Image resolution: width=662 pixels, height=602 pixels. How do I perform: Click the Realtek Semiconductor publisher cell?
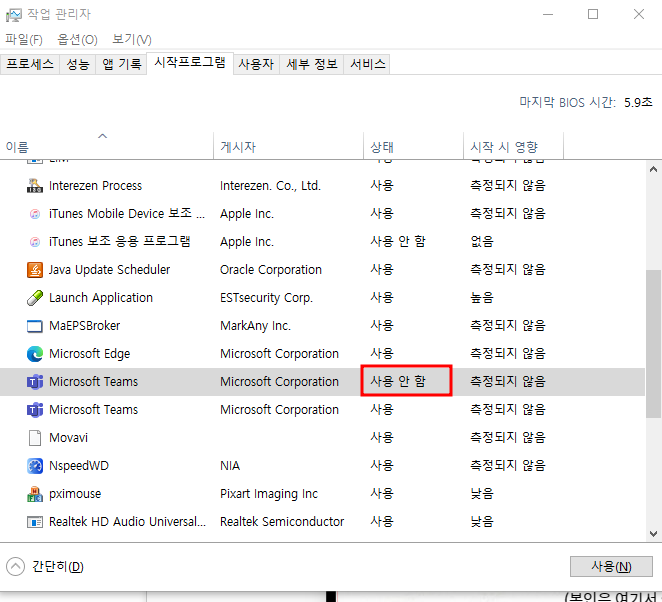tap(282, 522)
